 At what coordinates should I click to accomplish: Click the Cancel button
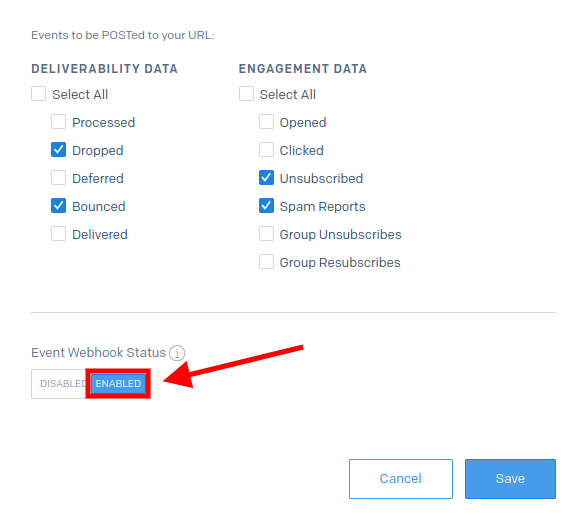click(x=401, y=479)
